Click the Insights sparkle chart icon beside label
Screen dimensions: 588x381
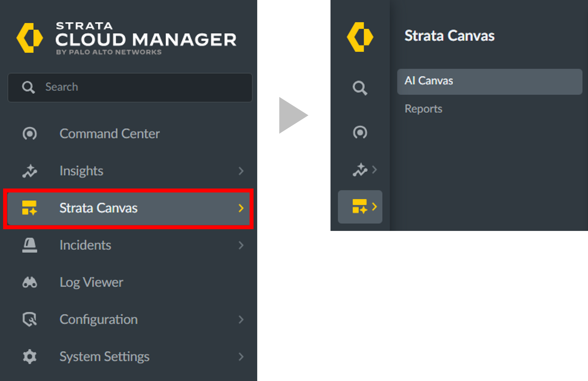coord(30,171)
